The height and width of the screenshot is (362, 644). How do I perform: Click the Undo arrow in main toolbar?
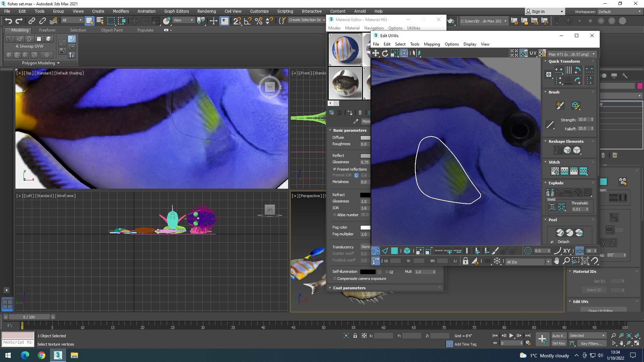8,21
